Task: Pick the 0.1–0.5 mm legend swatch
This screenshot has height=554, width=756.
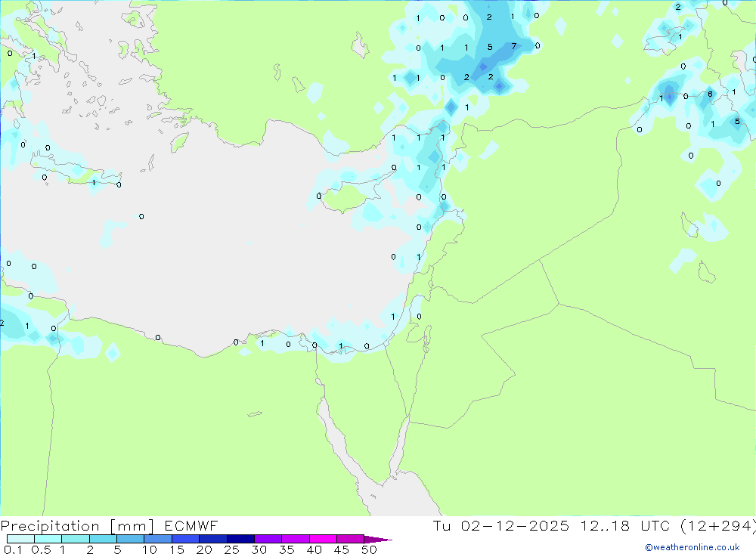Action: coord(20,539)
